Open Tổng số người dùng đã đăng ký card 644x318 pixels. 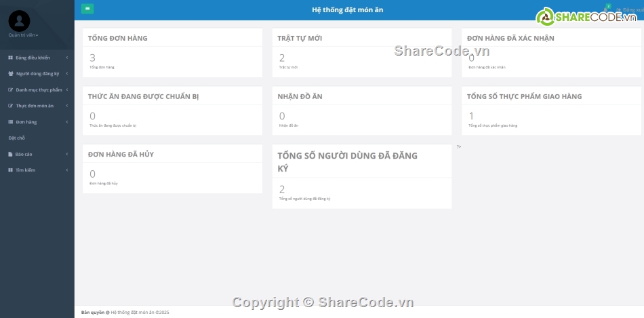pos(361,176)
